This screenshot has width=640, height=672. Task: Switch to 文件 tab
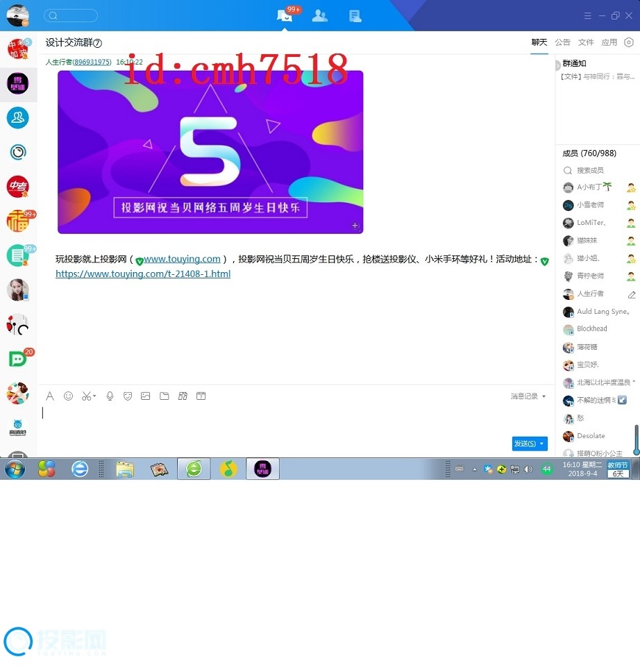(586, 42)
